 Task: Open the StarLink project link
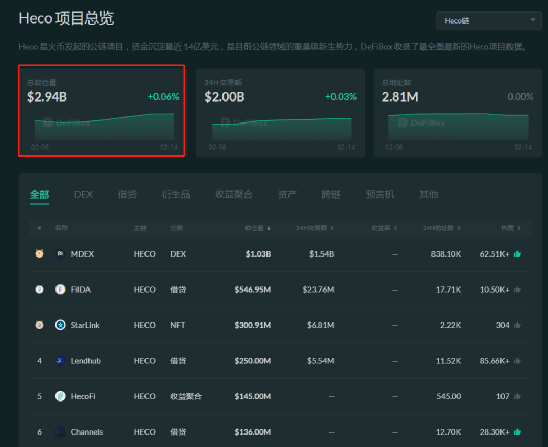tap(85, 325)
